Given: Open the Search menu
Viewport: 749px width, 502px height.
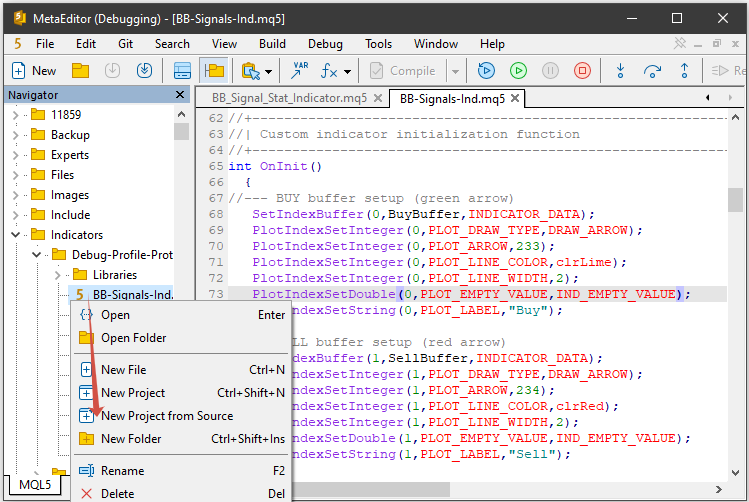Looking at the screenshot, I should point(172,44).
